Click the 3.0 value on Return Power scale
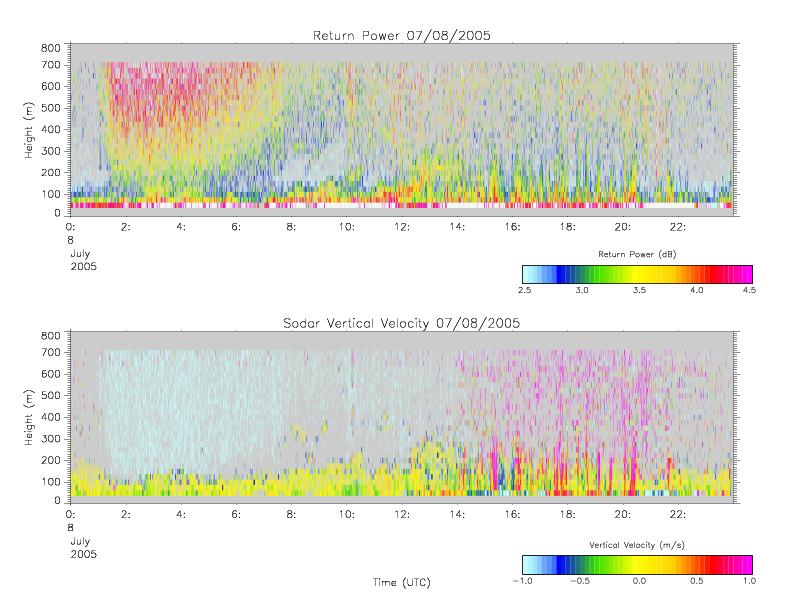The width and height of the screenshot is (791, 611). [582, 290]
